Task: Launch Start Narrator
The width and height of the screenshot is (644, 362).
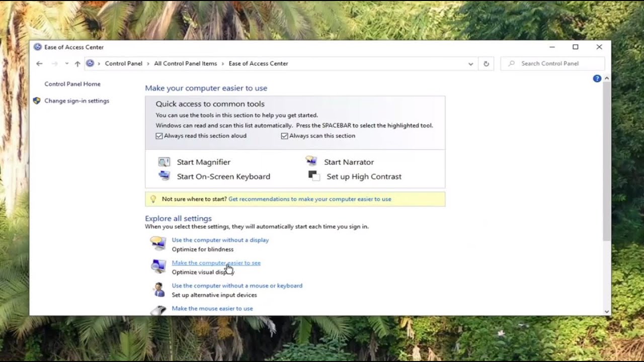Action: tap(349, 162)
